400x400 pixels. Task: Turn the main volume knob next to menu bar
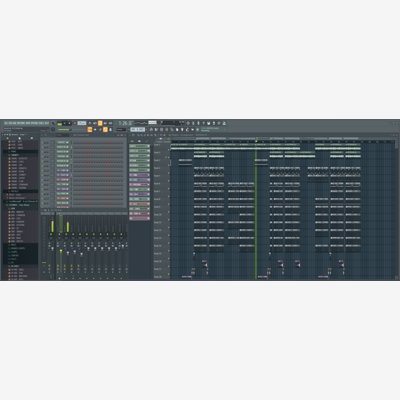coord(53,123)
